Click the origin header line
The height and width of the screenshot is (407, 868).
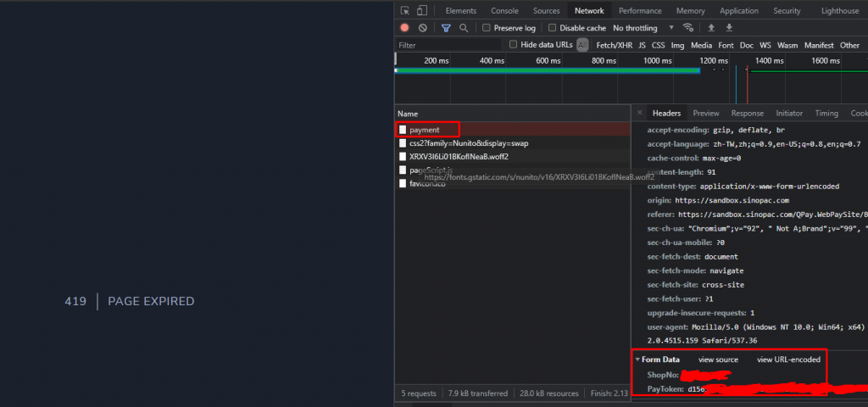point(718,200)
